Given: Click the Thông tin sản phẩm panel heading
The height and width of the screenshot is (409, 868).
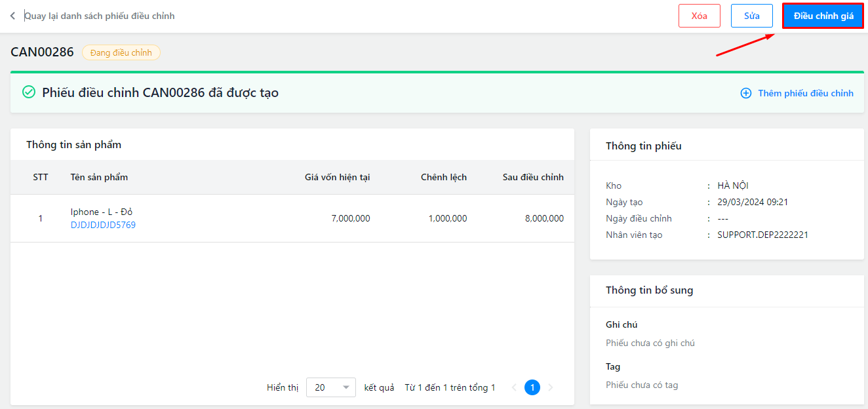Looking at the screenshot, I should point(73,145).
